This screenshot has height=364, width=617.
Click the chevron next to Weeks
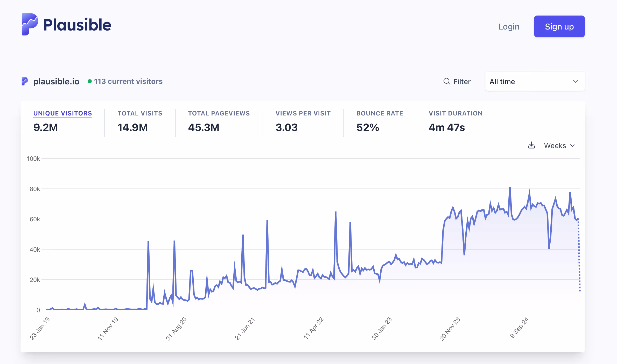572,145
